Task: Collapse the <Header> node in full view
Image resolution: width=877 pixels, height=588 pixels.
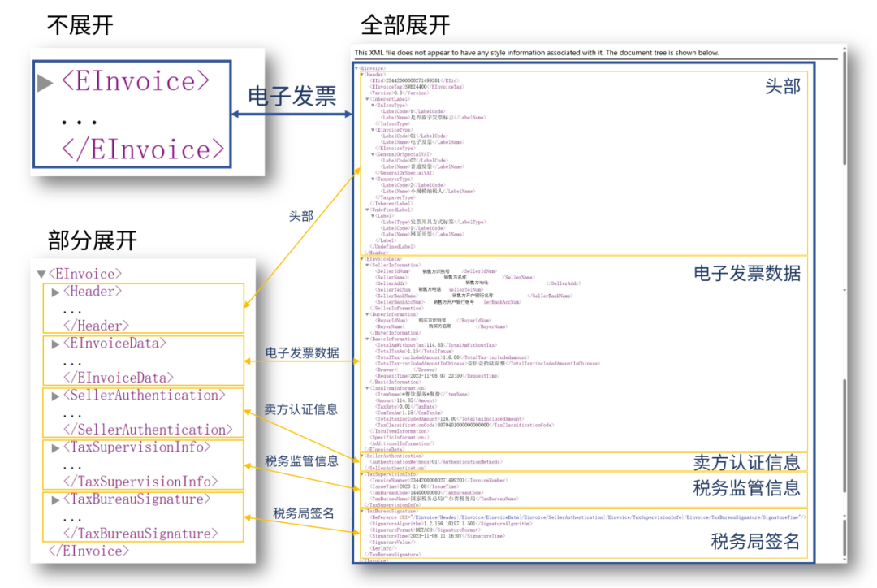Action: 362,74
